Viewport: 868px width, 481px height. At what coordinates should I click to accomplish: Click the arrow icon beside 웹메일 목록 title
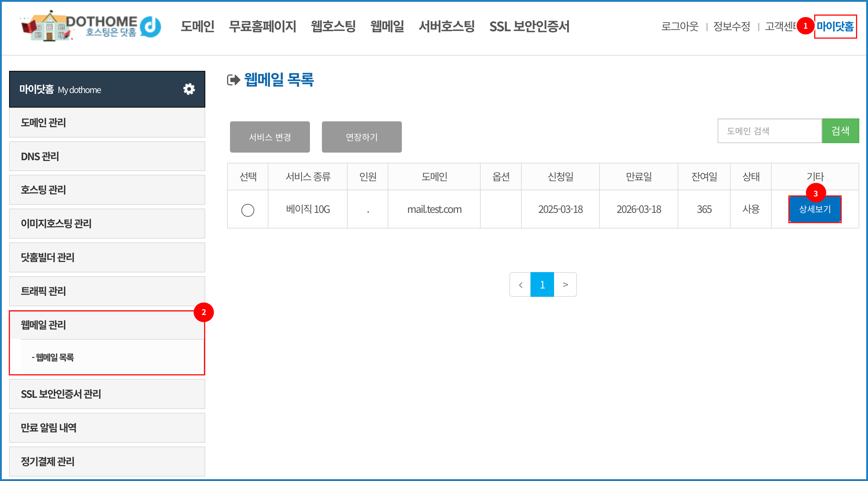tap(234, 80)
